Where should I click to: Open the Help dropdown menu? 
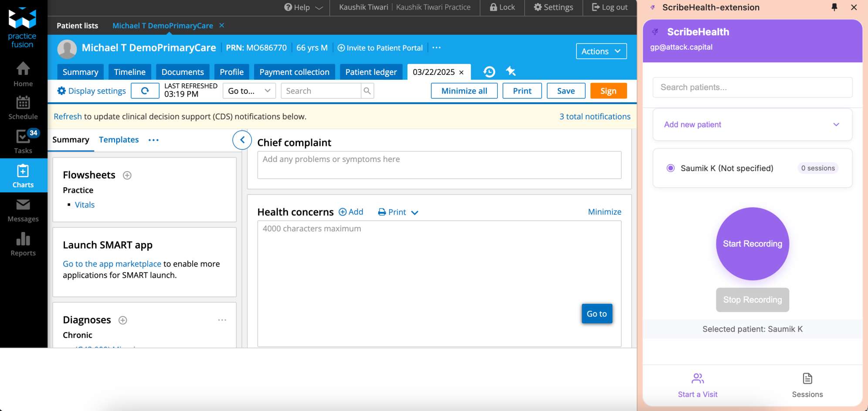click(304, 7)
